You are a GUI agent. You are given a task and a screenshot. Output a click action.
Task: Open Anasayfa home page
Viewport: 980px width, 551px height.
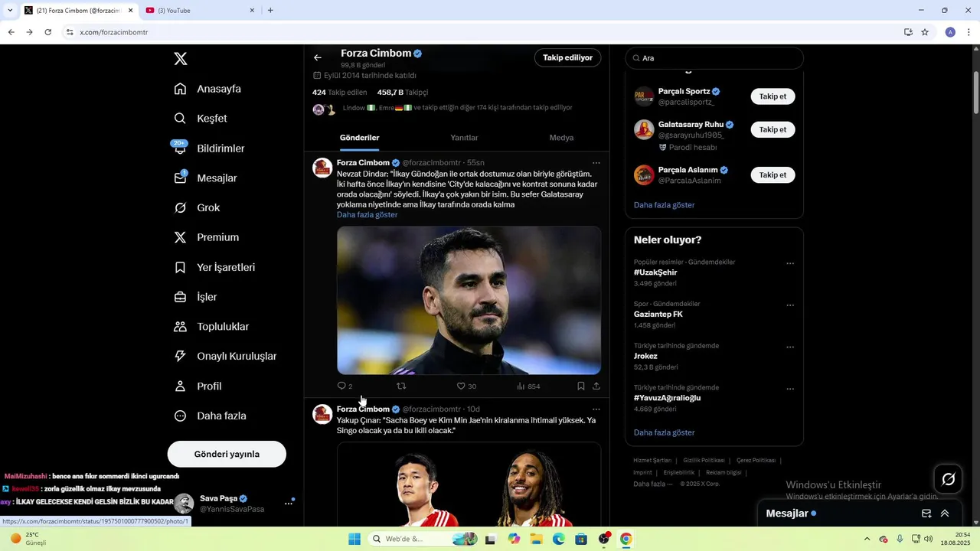pos(207,89)
